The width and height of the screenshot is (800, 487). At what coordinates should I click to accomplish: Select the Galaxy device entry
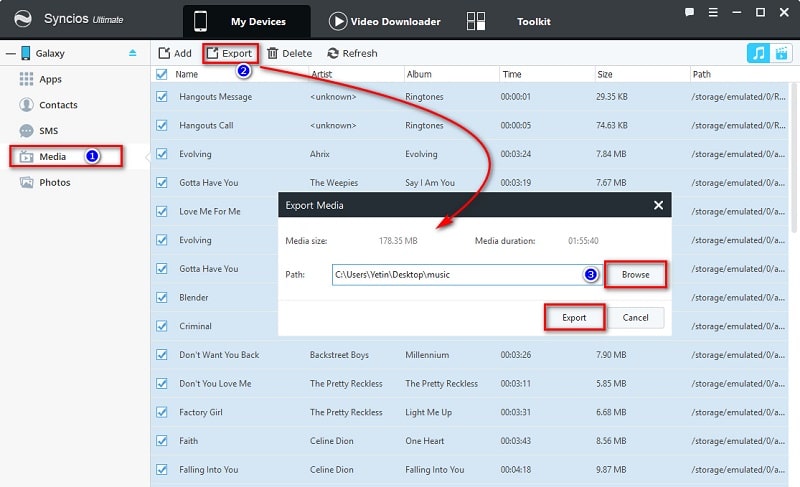(x=50, y=53)
